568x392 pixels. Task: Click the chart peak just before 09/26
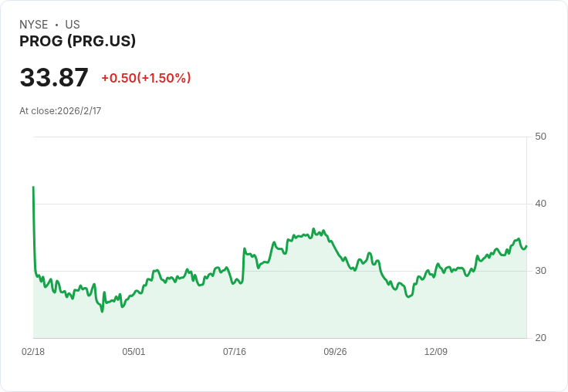click(313, 229)
